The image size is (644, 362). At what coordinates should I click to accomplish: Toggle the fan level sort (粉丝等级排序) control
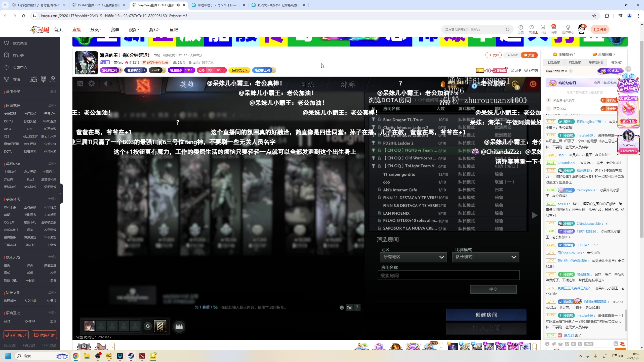click(556, 71)
